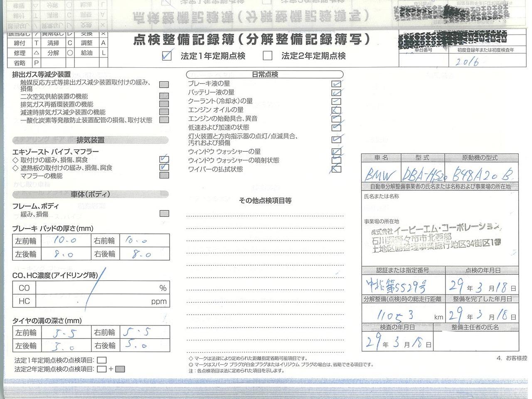
Task: Click the 修理 triangle symbol in legend
Action: pyautogui.click(x=36, y=53)
